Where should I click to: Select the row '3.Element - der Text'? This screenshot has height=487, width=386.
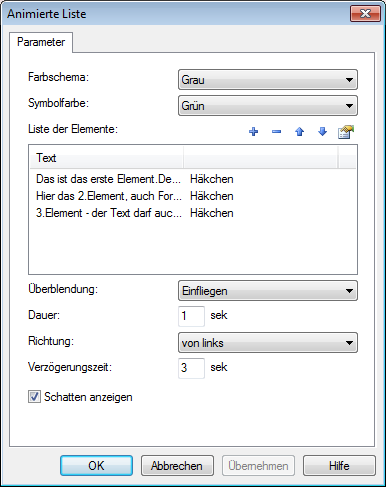[193, 213]
